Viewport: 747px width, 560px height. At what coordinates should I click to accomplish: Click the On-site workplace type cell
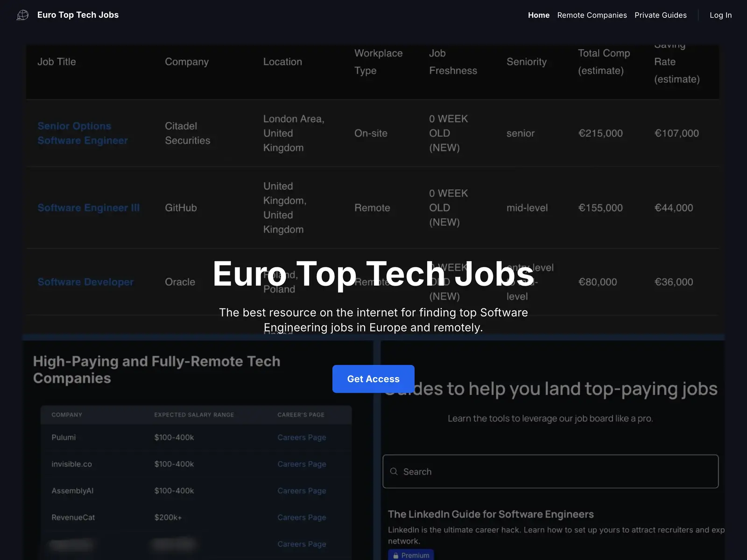click(371, 133)
